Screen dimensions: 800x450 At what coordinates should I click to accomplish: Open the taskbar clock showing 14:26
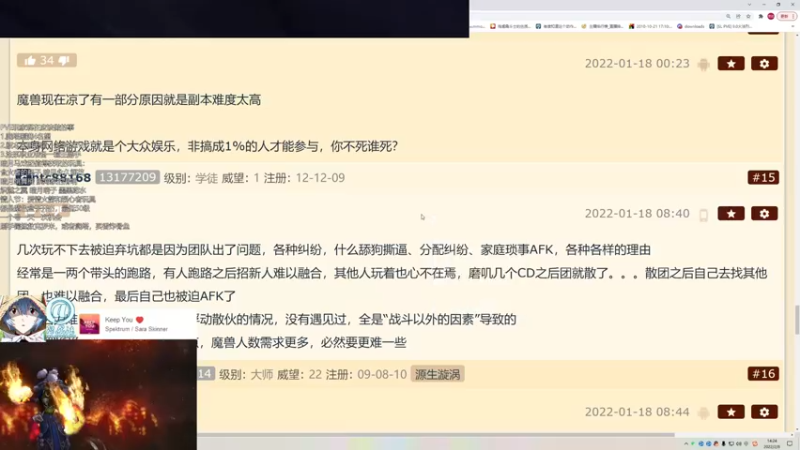pyautogui.click(x=771, y=443)
